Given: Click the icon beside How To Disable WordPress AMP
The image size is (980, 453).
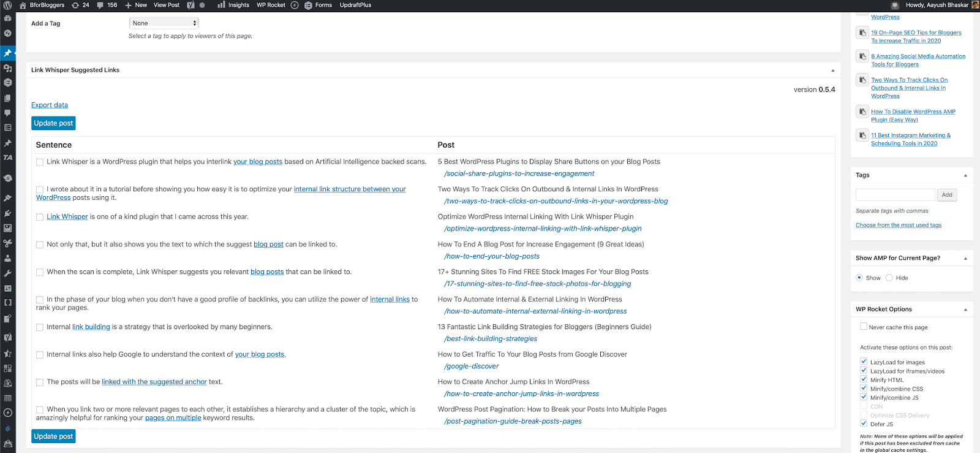Looking at the screenshot, I should [862, 112].
